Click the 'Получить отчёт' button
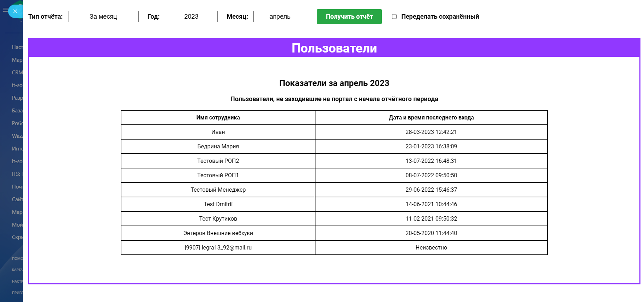This screenshot has height=302, width=644. (349, 17)
